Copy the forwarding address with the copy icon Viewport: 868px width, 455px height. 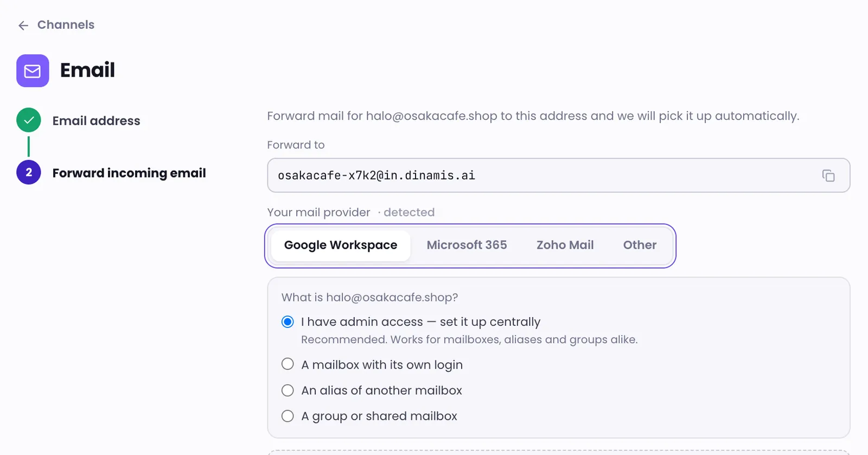(828, 175)
